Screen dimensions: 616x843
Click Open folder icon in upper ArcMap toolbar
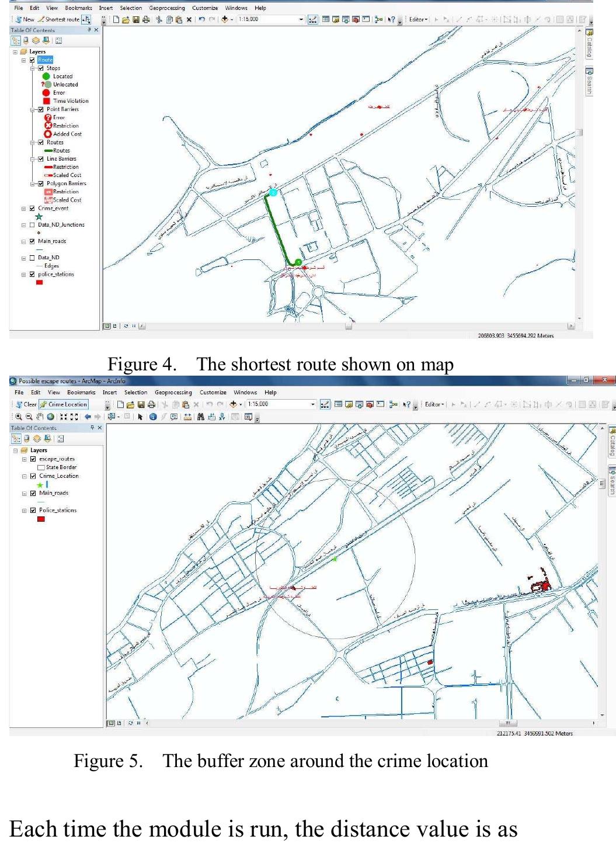[x=126, y=19]
